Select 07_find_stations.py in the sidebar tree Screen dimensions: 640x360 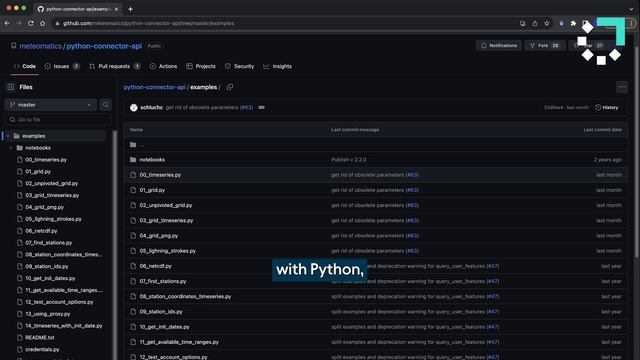[49, 242]
